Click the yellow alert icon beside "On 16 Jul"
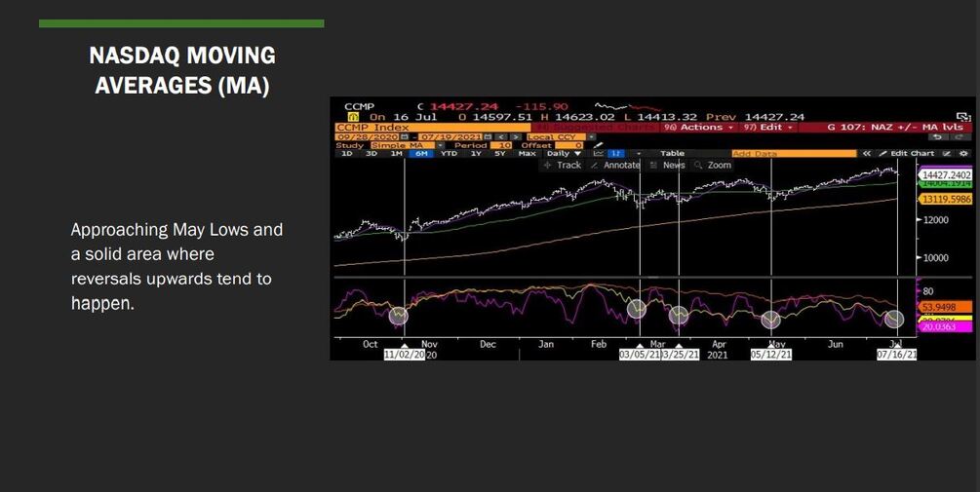Screen dimensions: 980x492 (353, 117)
